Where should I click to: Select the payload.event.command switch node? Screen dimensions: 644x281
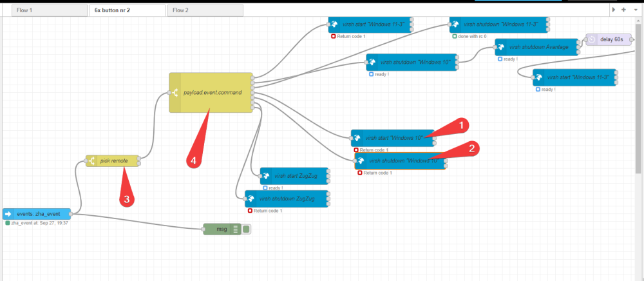211,92
